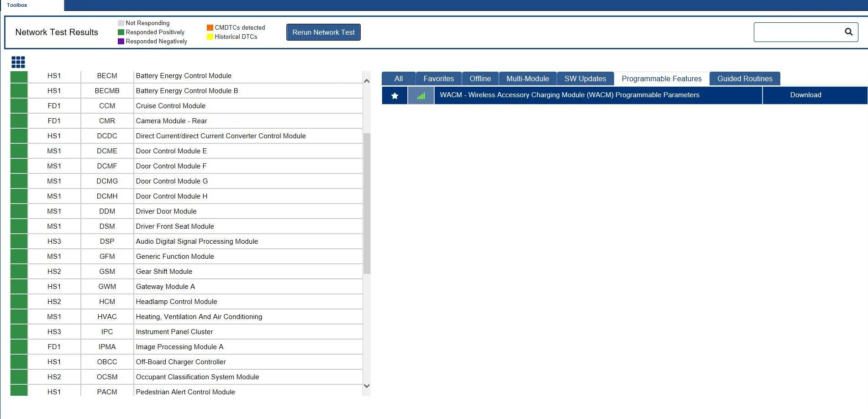This screenshot has width=868, height=419.
Task: Click the CMDTCs detected orange legend swatch
Action: coord(210,27)
